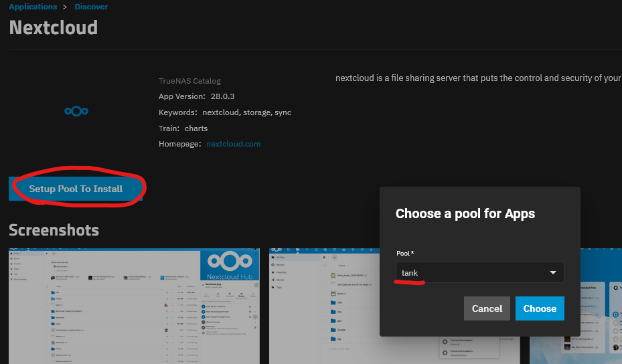
Task: Click the Screenshots section heading
Action: 54,230
